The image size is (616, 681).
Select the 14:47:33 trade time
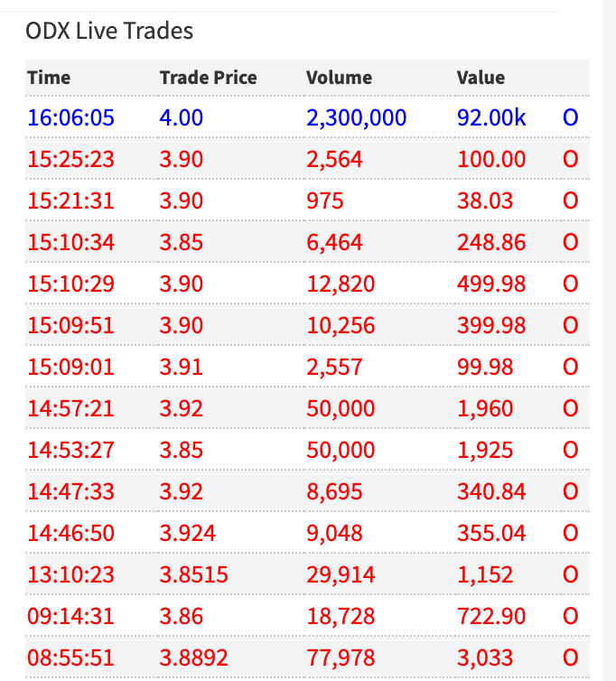[70, 491]
